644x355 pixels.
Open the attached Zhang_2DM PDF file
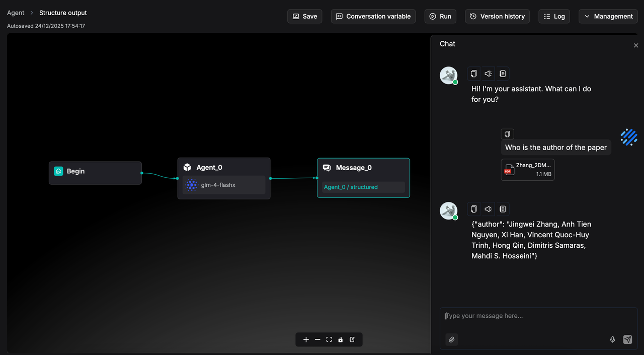527,170
